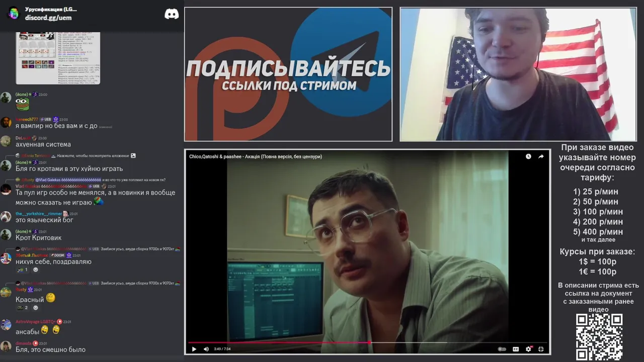
Task: Open the video title Акація link
Action: pyautogui.click(x=256, y=156)
